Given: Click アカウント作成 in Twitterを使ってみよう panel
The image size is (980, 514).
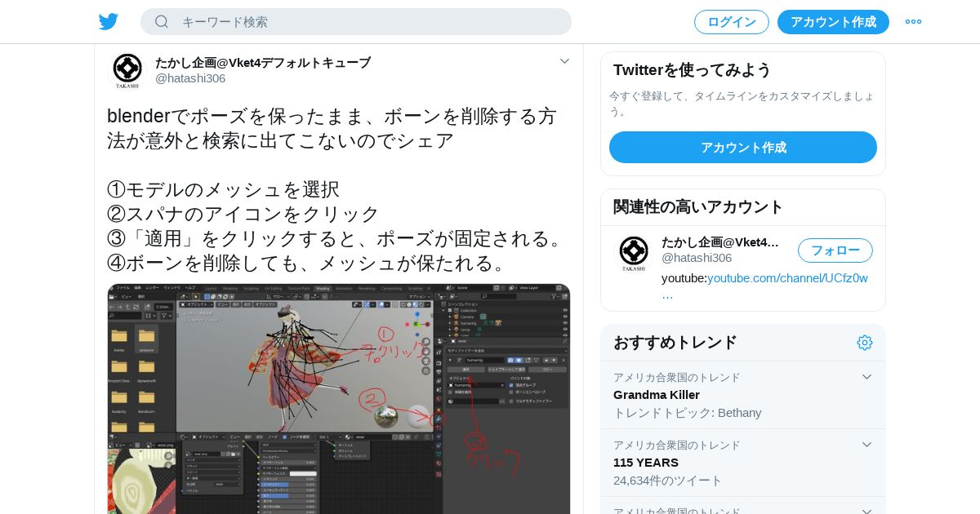Looking at the screenshot, I should [743, 148].
